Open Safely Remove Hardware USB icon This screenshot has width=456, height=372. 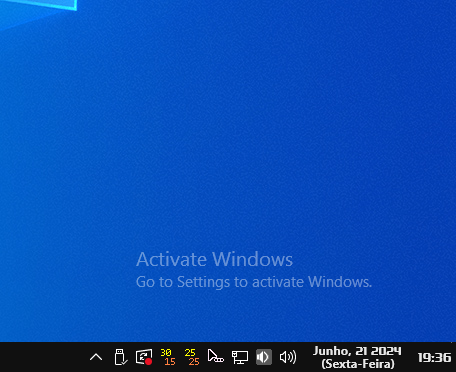(x=120, y=357)
